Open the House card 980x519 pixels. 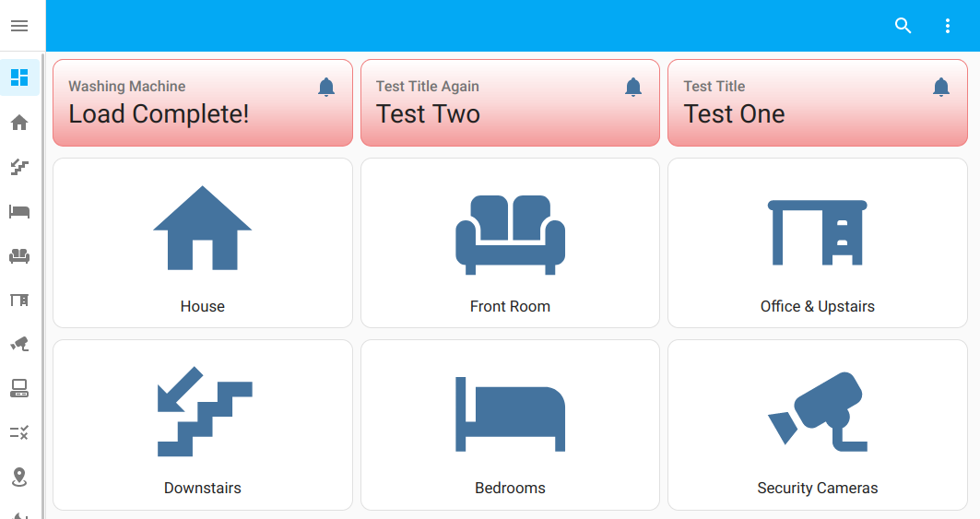point(203,242)
